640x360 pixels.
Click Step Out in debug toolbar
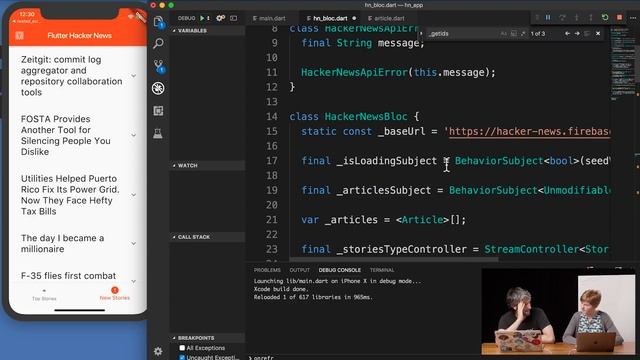[590, 18]
